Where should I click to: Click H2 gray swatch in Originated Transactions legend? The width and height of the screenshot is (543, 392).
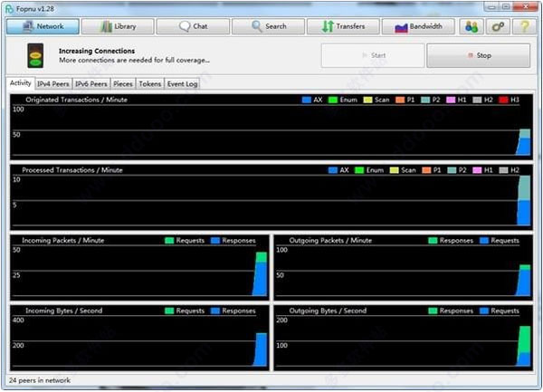coord(477,100)
